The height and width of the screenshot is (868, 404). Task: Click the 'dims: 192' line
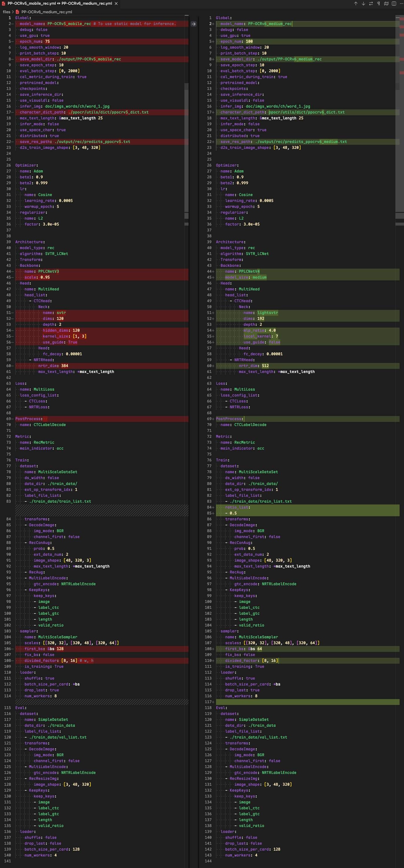point(307,319)
